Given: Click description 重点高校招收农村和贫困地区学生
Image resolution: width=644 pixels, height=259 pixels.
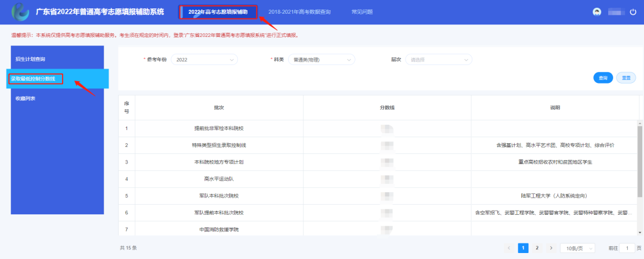Looking at the screenshot, I should pyautogui.click(x=555, y=162).
